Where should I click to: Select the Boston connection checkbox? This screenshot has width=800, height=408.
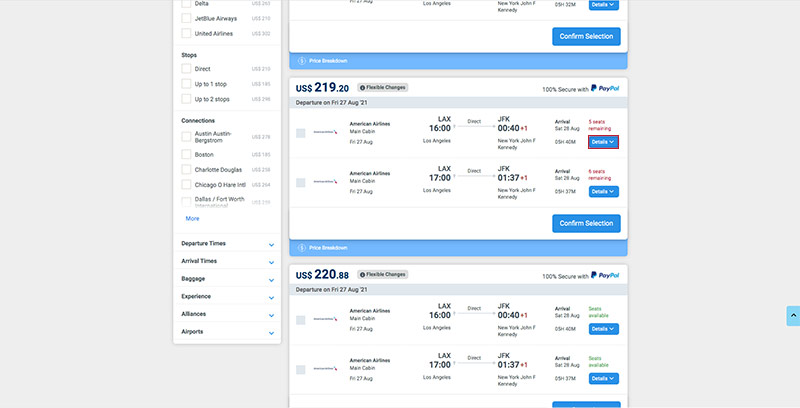pos(186,155)
